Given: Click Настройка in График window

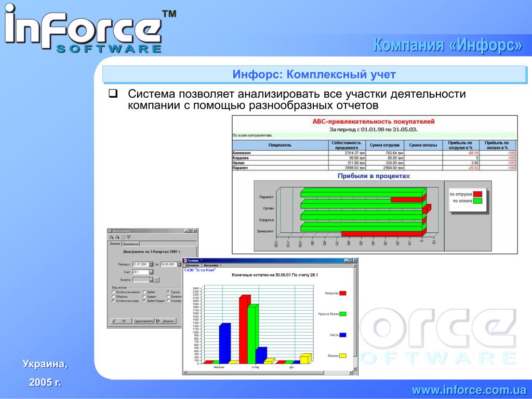Looking at the screenshot, I should pos(211,265).
